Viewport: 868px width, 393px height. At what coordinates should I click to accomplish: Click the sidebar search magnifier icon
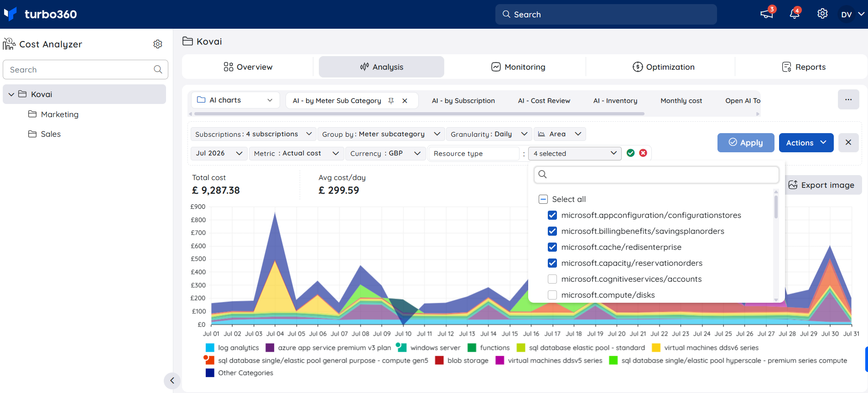coord(158,69)
